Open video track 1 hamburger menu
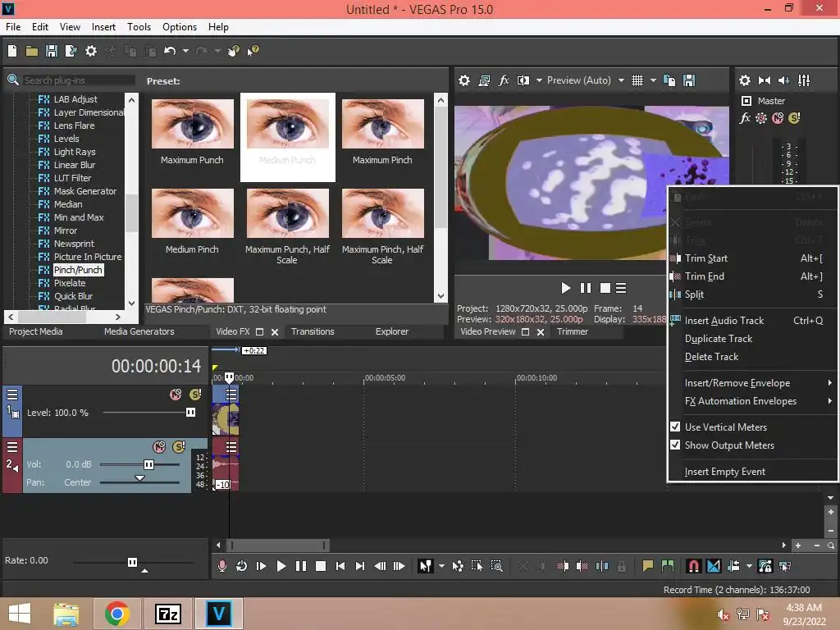840x630 pixels. (x=12, y=395)
